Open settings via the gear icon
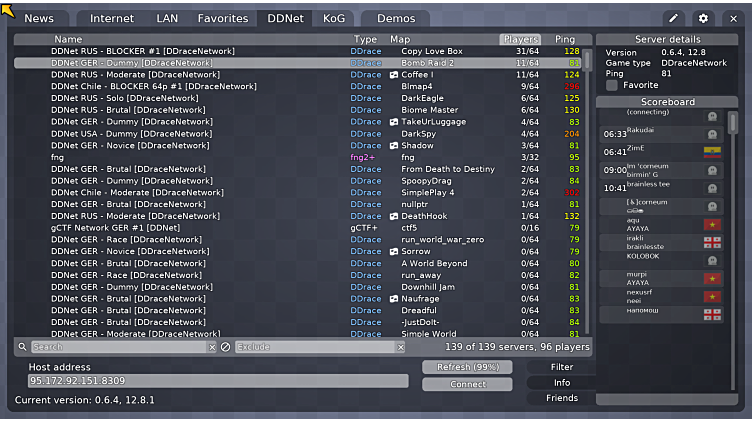Viewport: 752px width, 423px height. point(703,18)
